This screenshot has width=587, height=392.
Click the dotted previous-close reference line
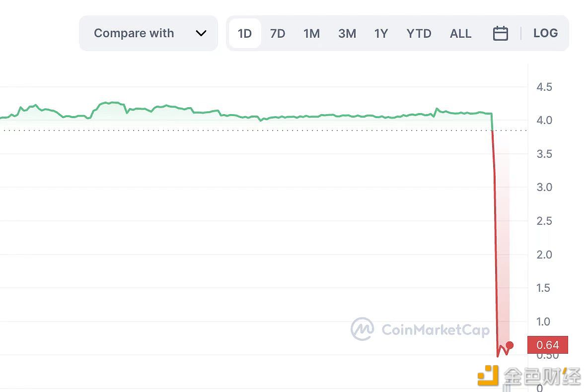coord(248,130)
